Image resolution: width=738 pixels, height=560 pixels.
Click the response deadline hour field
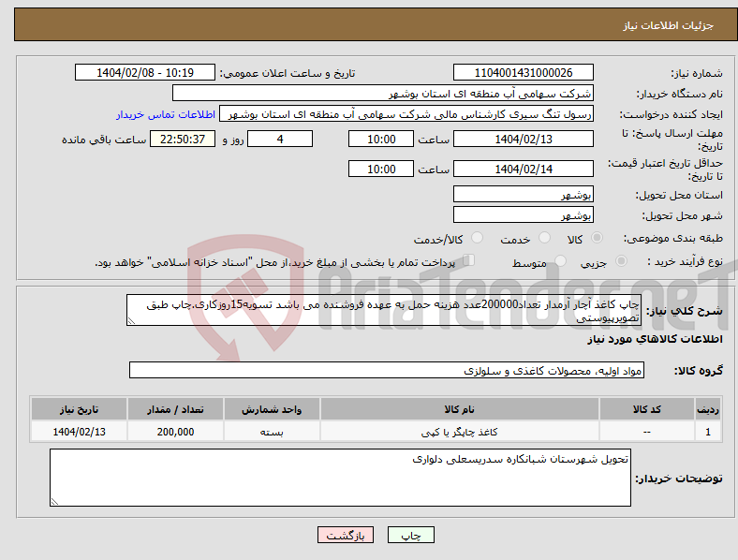click(381, 139)
